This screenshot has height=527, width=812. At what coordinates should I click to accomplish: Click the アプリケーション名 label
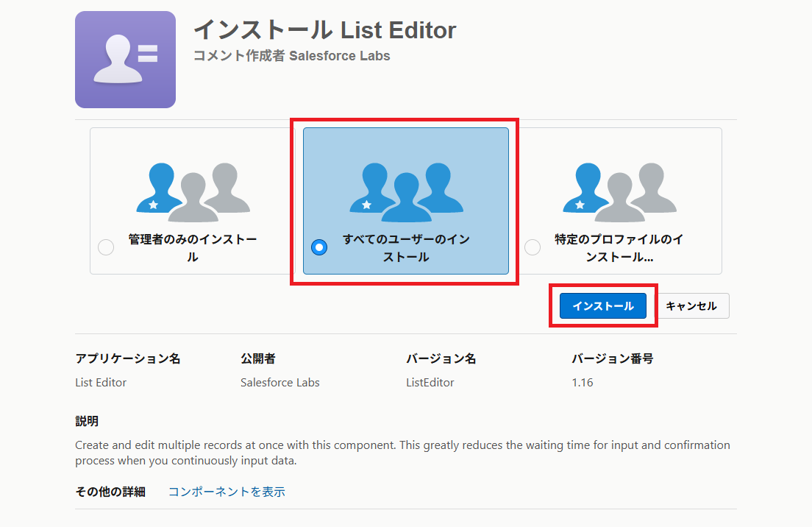pyautogui.click(x=128, y=358)
